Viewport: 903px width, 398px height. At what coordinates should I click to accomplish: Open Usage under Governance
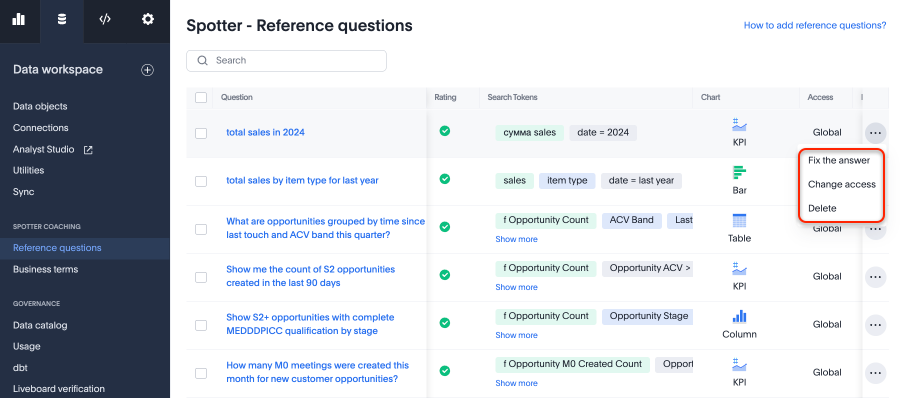tap(26, 347)
